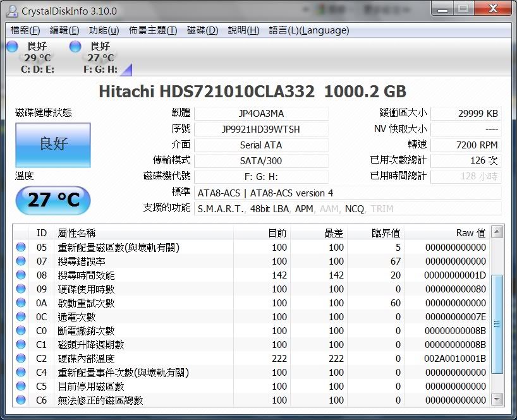Screen dimensions: 517x420
Task: Select row 目前停用磁區數
Action: click(252, 386)
